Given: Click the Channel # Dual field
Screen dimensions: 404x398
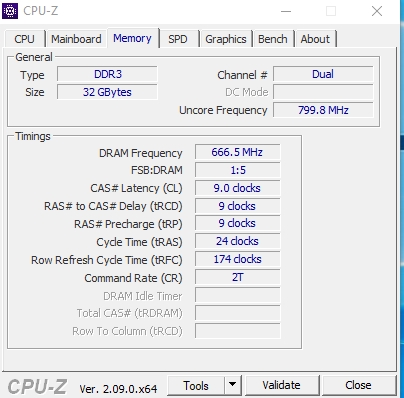Looking at the screenshot, I should [x=323, y=74].
